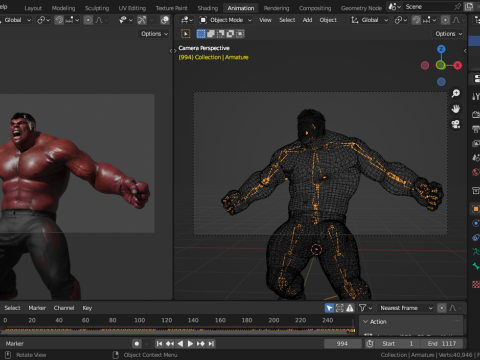Play the animation in reverse

(x=180, y=344)
